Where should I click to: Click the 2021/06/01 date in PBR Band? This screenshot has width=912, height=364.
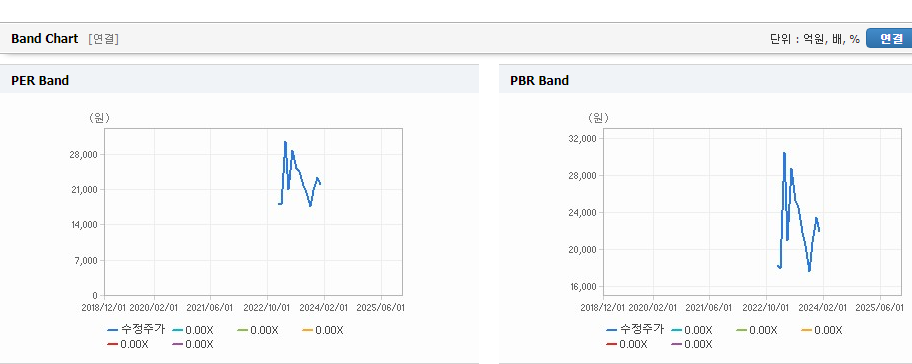[x=710, y=307]
